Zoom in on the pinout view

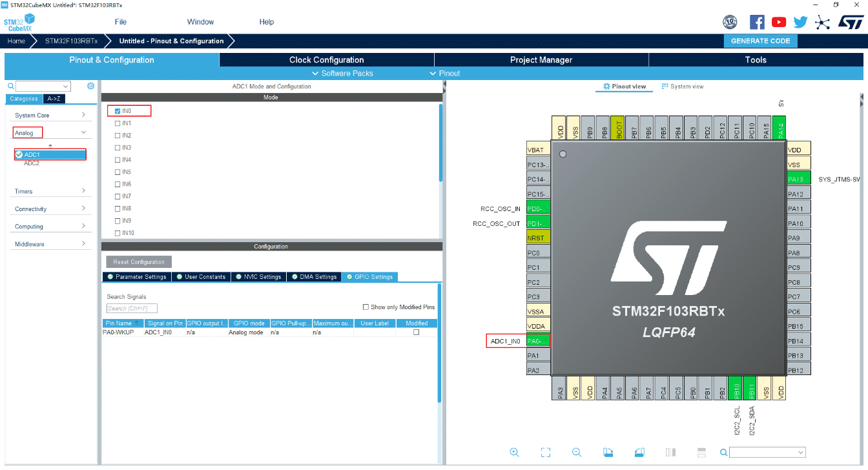tap(514, 453)
